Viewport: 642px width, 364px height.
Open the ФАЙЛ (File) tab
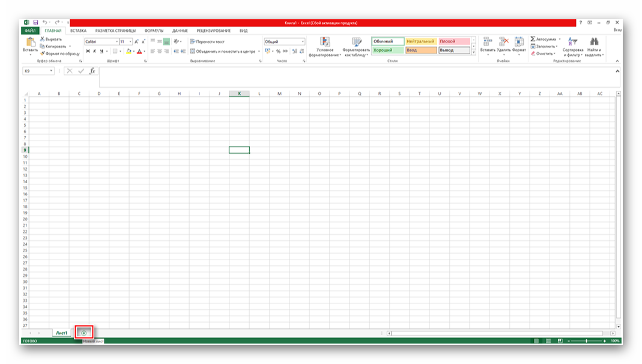[x=30, y=31]
